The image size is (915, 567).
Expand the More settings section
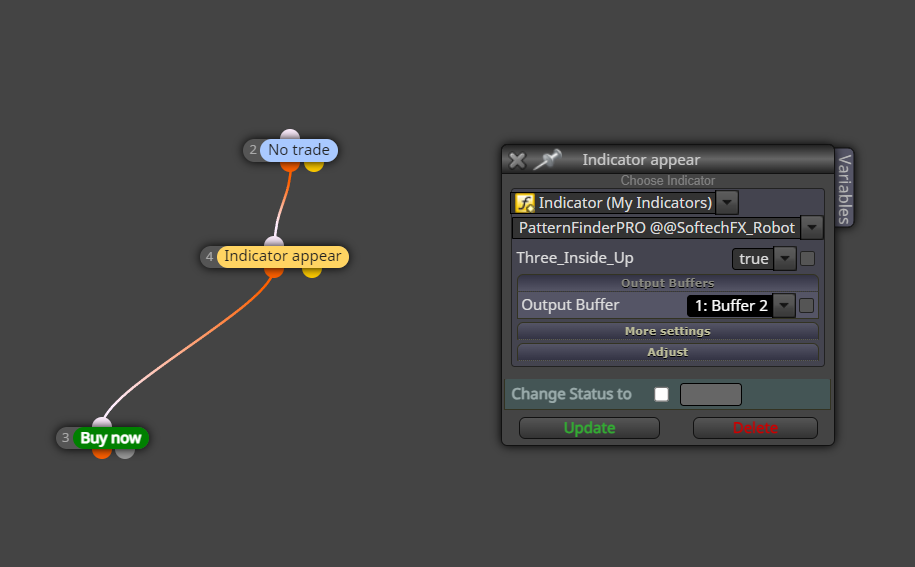(668, 331)
